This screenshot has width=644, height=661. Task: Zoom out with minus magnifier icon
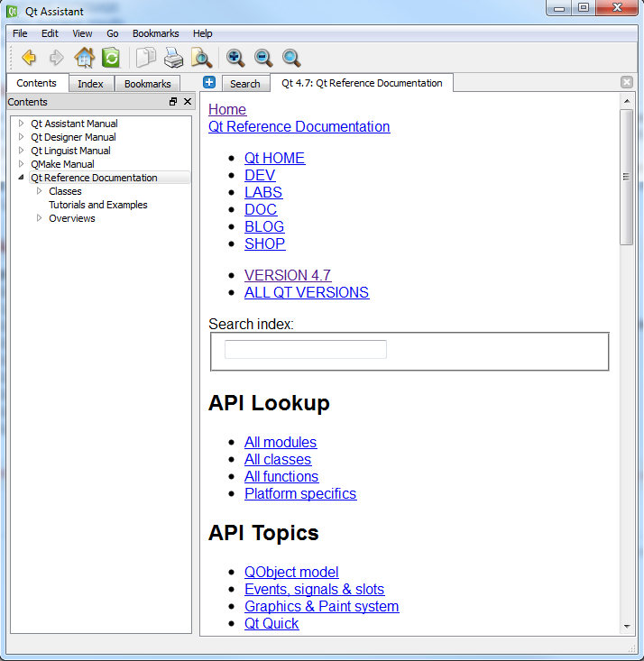click(x=263, y=58)
